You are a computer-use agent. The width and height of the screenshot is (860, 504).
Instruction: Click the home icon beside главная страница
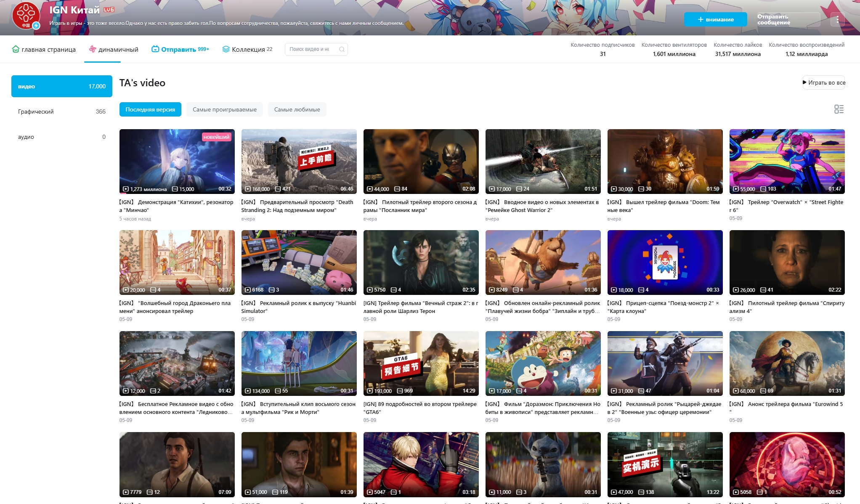16,49
